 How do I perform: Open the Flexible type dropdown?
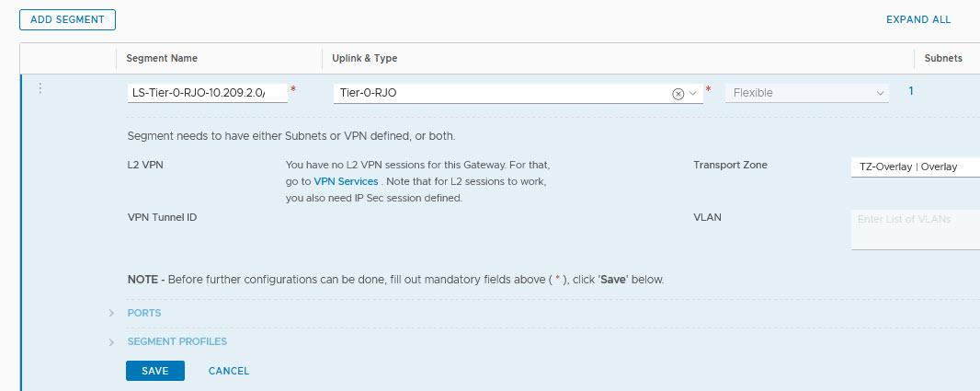click(x=806, y=93)
